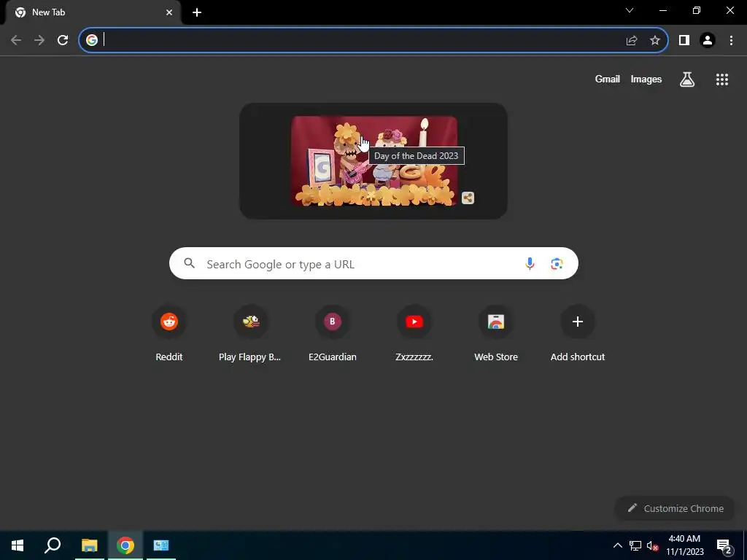Open the app next to Chrome in taskbar
The width and height of the screenshot is (747, 560).
point(161,545)
